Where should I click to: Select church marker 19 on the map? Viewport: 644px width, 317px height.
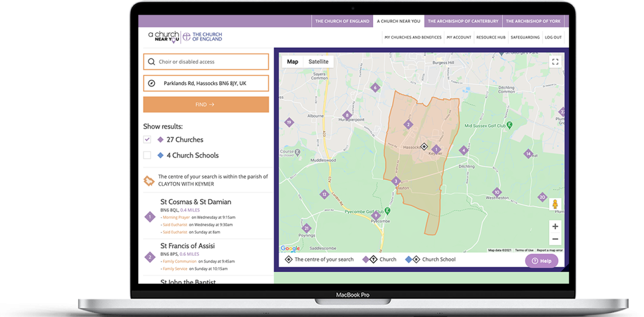click(289, 122)
